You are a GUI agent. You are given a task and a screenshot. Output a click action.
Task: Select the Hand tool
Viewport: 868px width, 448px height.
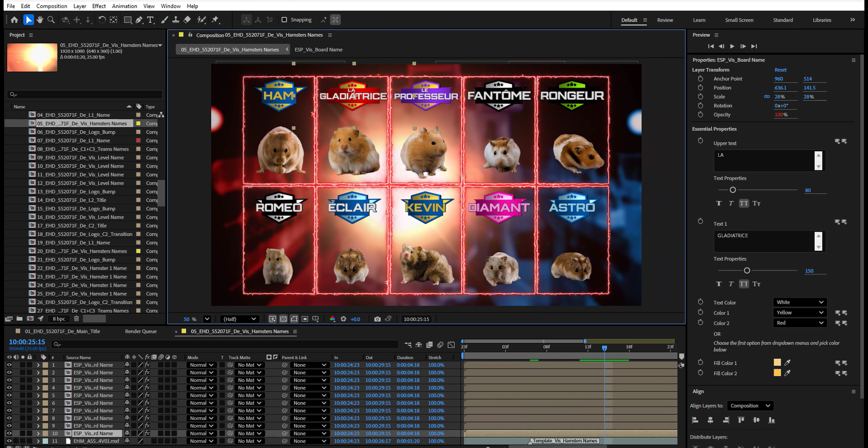40,19
